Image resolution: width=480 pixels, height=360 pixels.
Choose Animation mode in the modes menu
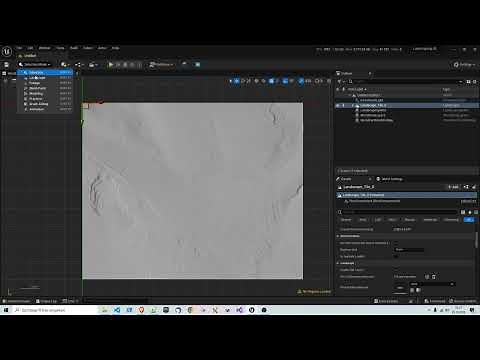pyautogui.click(x=45, y=109)
